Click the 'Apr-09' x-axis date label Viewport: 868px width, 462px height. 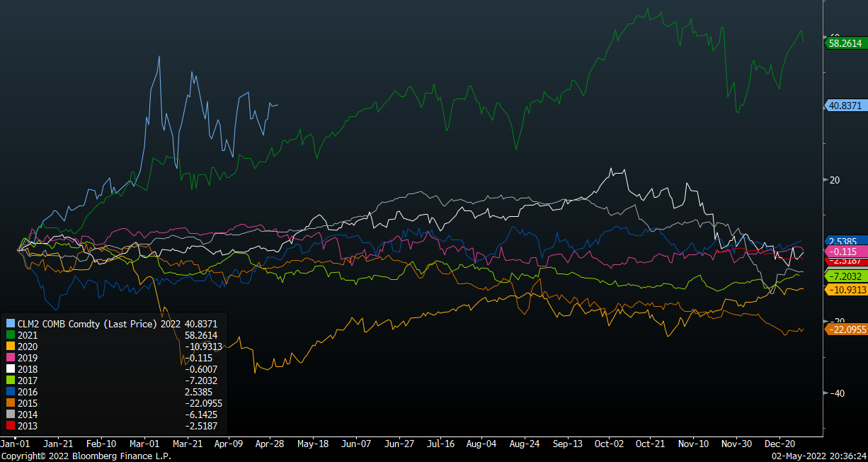227,444
